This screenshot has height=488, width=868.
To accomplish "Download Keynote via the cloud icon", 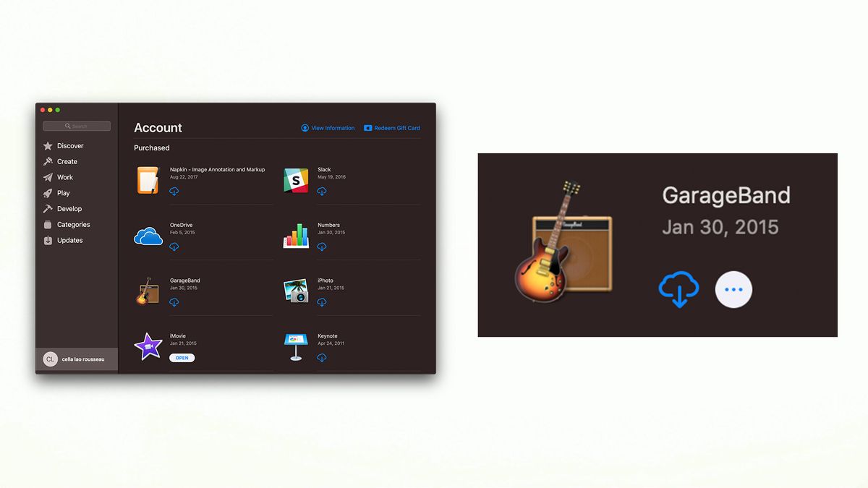I will click(x=322, y=357).
